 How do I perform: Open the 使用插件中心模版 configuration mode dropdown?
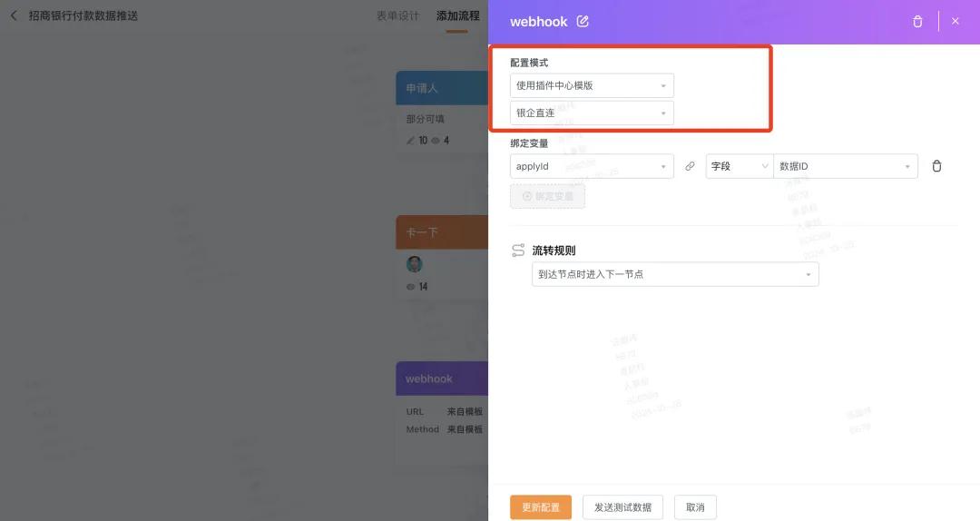point(592,85)
